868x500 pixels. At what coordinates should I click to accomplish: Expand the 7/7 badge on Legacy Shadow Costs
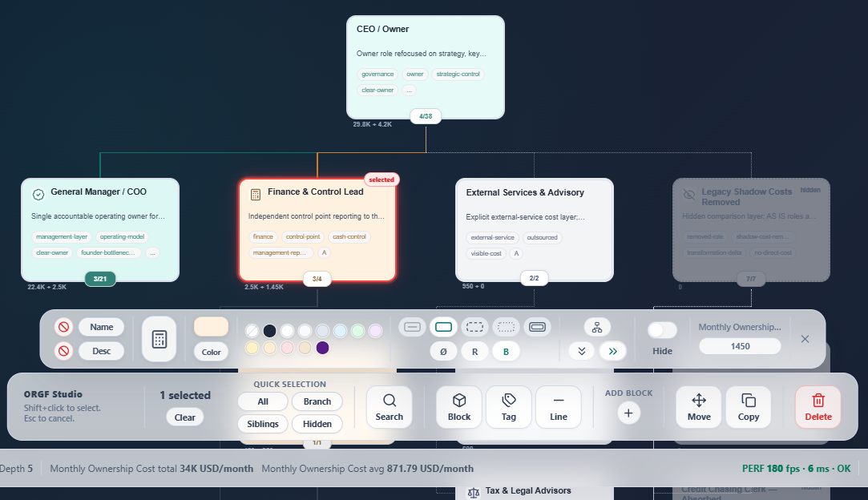click(751, 279)
